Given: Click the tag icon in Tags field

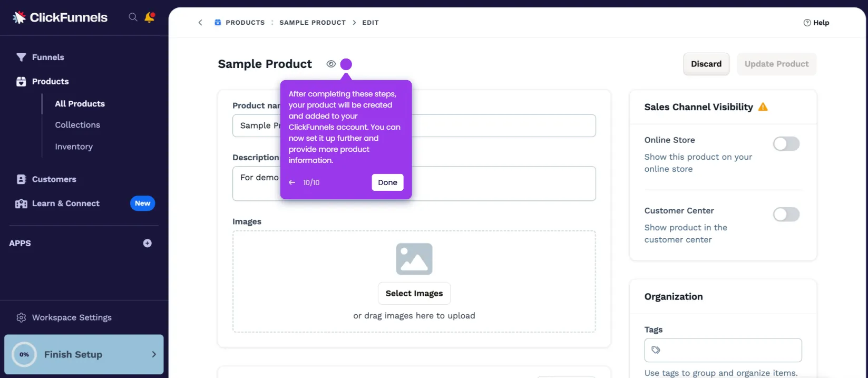Looking at the screenshot, I should pos(656,350).
